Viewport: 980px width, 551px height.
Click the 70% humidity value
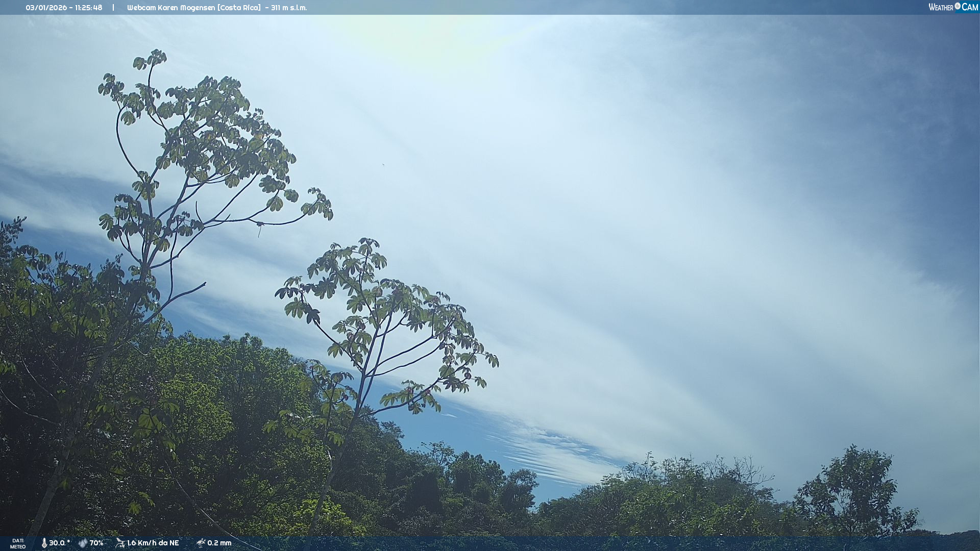click(x=96, y=543)
